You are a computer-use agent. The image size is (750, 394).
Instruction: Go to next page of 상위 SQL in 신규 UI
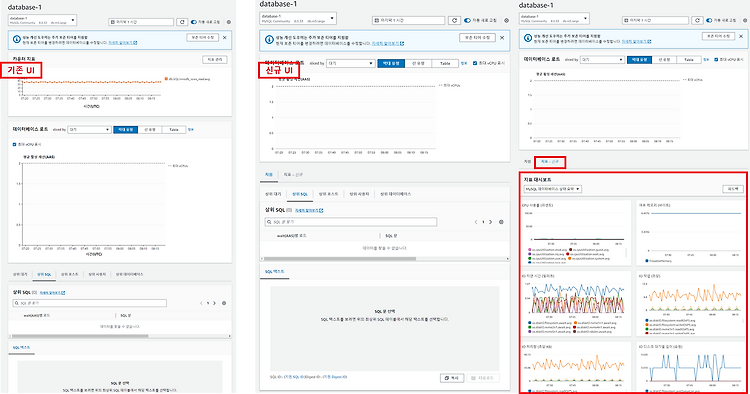tap(491, 222)
